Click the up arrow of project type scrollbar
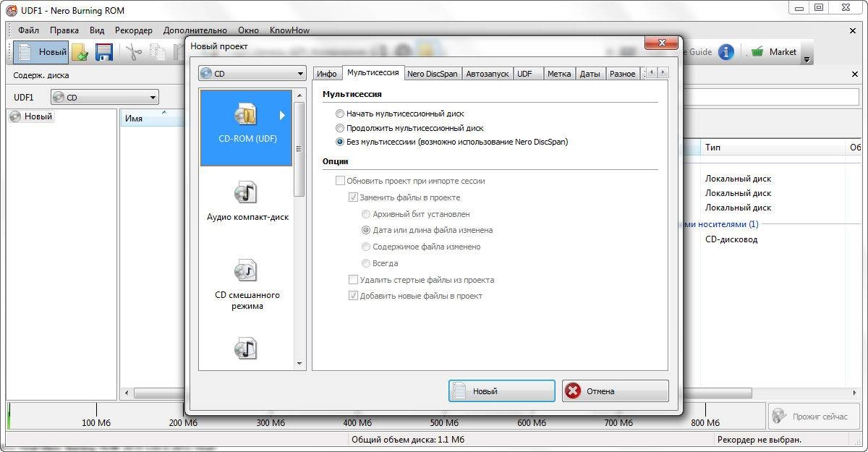868x452 pixels. pyautogui.click(x=300, y=95)
